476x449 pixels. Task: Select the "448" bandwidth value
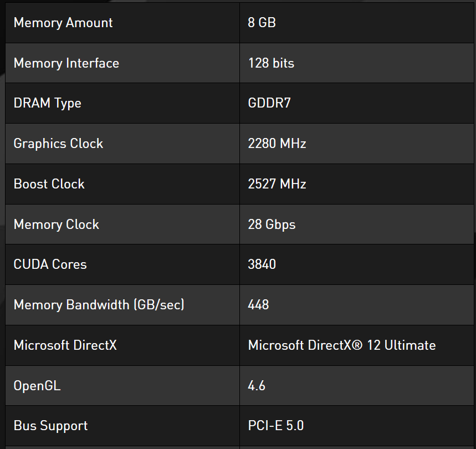(x=258, y=305)
